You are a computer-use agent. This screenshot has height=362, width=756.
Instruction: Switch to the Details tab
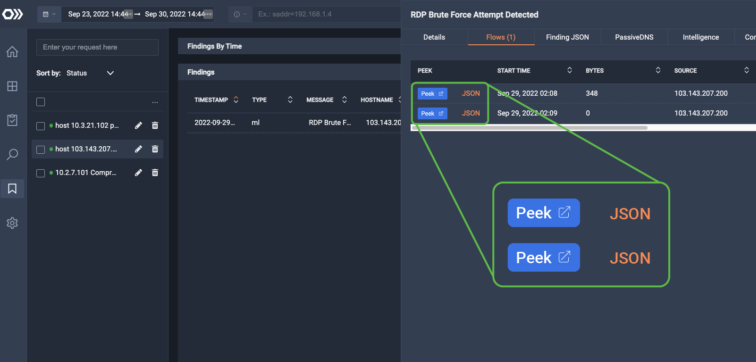click(434, 37)
